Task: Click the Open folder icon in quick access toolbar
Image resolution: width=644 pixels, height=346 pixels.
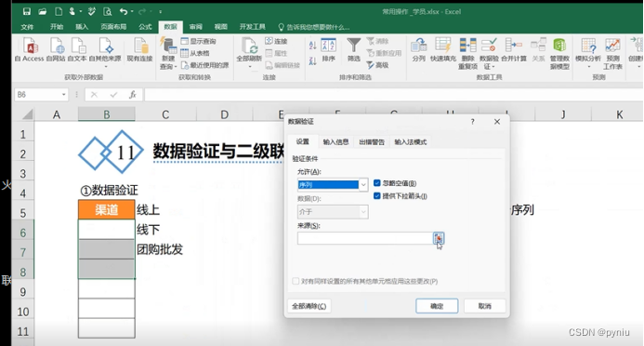Action: (x=43, y=11)
